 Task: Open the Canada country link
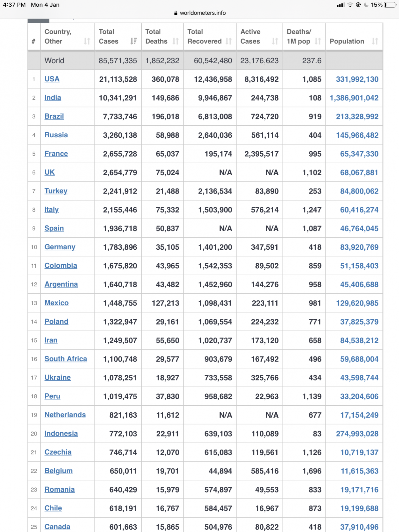(x=57, y=527)
